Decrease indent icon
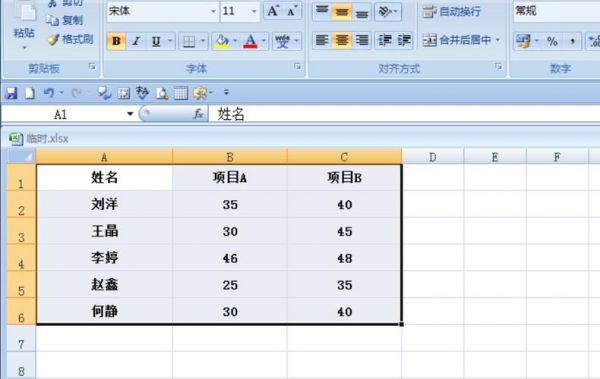Viewport: 600px width, 379px height. [x=384, y=40]
